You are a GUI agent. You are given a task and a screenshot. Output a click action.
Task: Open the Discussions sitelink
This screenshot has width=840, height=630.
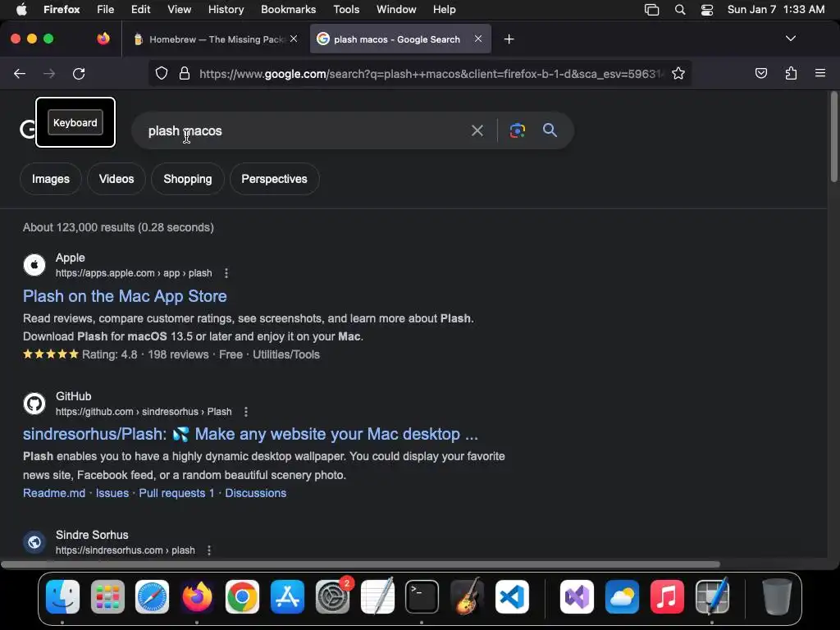(256, 493)
